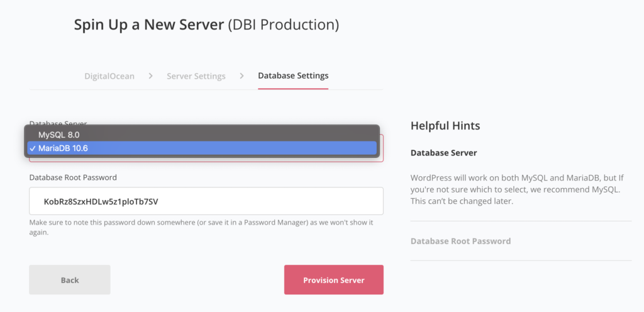
Task: Collapse the Database Server hint heading
Action: (x=443, y=153)
